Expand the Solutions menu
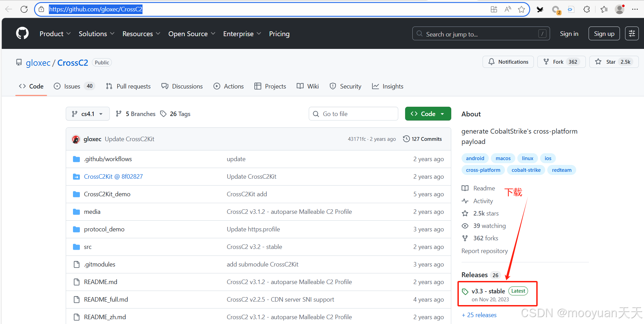This screenshot has height=324, width=644. [96, 34]
